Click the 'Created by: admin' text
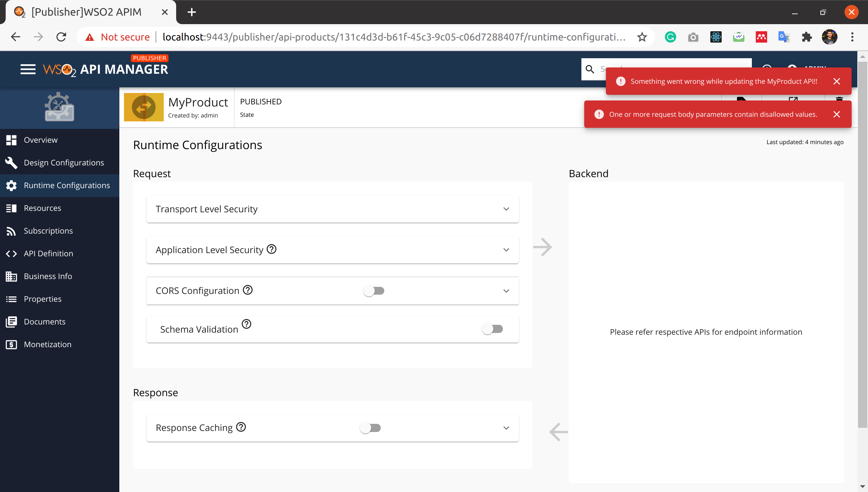Viewport: 868px width, 492px height. [x=193, y=115]
